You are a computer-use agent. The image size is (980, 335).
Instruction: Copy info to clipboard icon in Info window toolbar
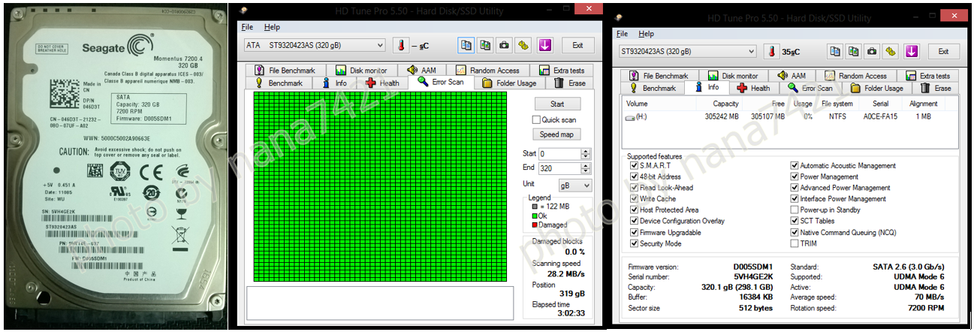tap(835, 51)
